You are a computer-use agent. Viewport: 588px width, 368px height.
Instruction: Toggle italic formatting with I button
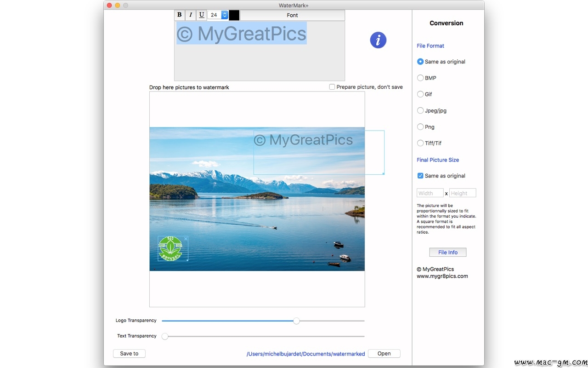coord(191,15)
